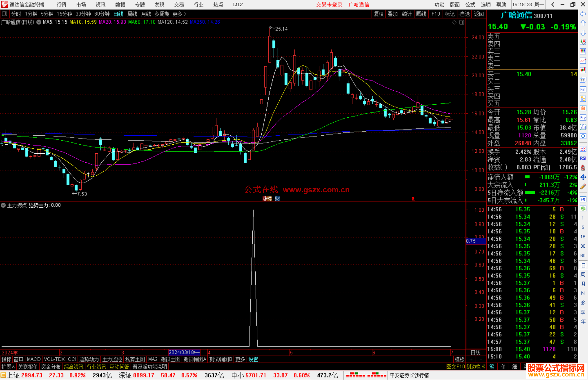The image size is (588, 380).
Task: Click the 复权 button
Action: (378, 14)
